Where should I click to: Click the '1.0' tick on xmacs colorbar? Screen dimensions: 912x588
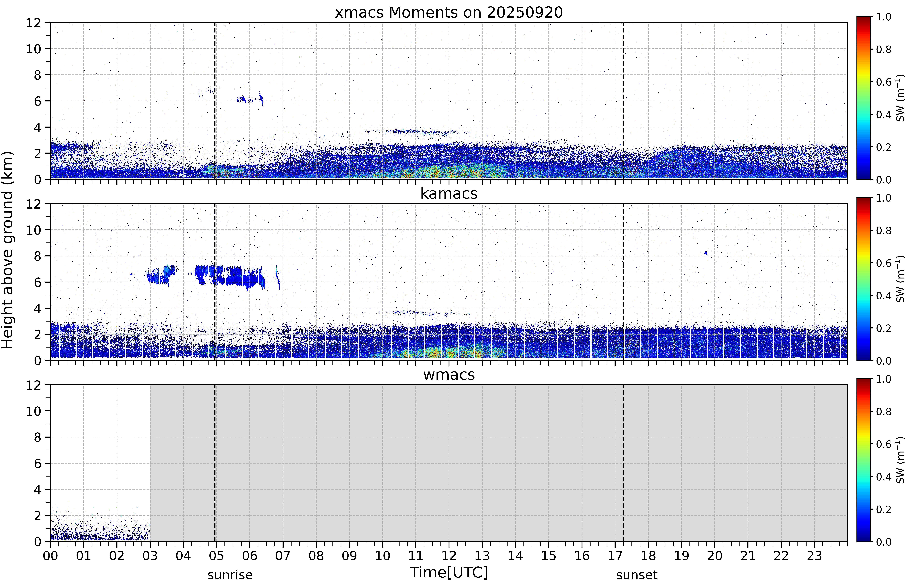pos(884,17)
